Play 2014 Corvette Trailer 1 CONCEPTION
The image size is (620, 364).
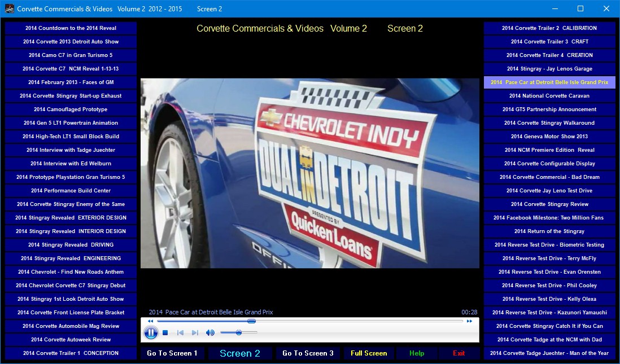point(71,353)
